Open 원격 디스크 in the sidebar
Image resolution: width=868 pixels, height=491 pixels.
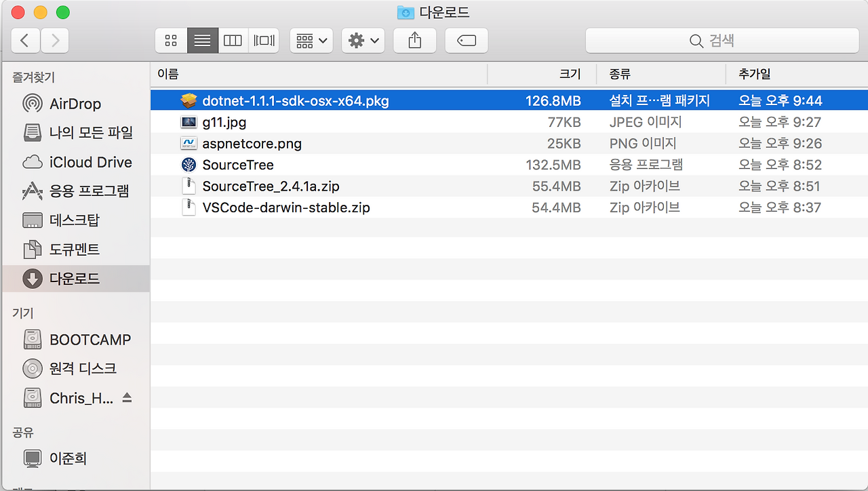point(75,369)
